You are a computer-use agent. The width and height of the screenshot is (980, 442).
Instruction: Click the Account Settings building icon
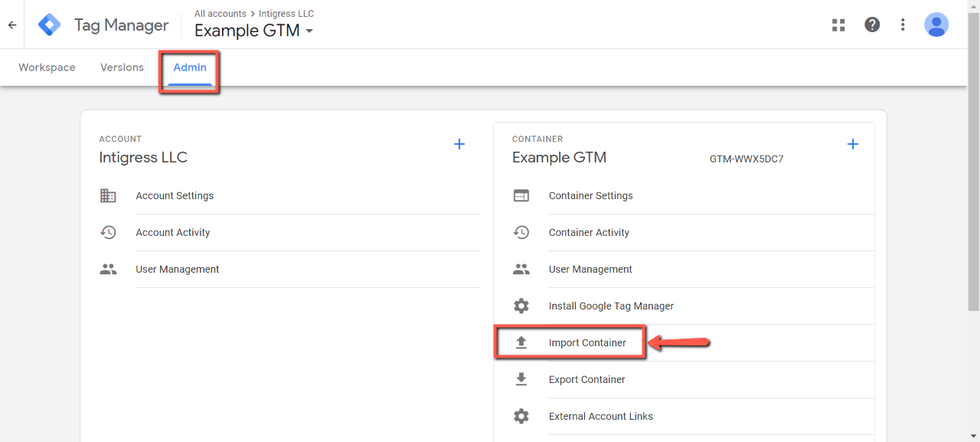click(108, 195)
